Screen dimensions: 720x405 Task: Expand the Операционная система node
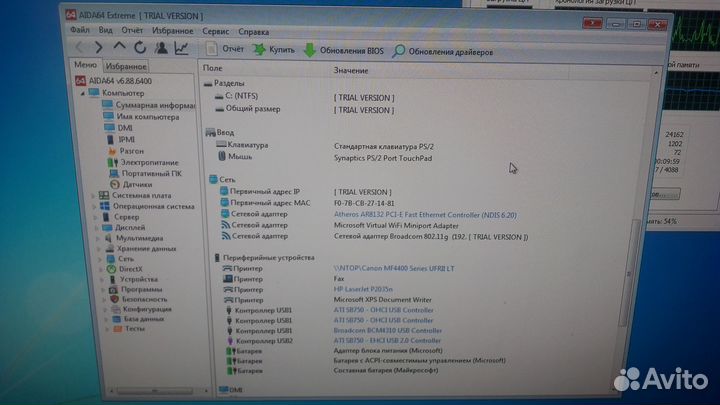(x=95, y=207)
